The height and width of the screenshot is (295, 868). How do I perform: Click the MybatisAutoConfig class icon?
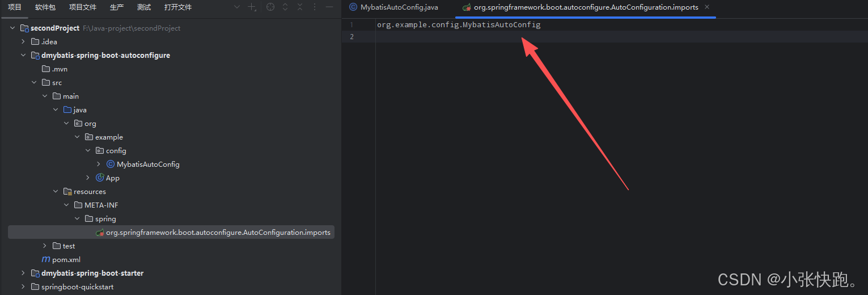[x=110, y=164]
